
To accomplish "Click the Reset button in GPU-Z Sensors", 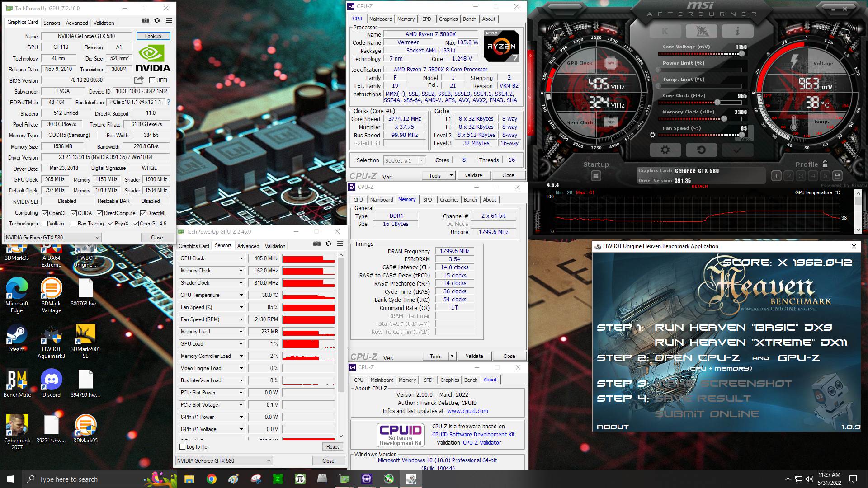I will pyautogui.click(x=332, y=447).
